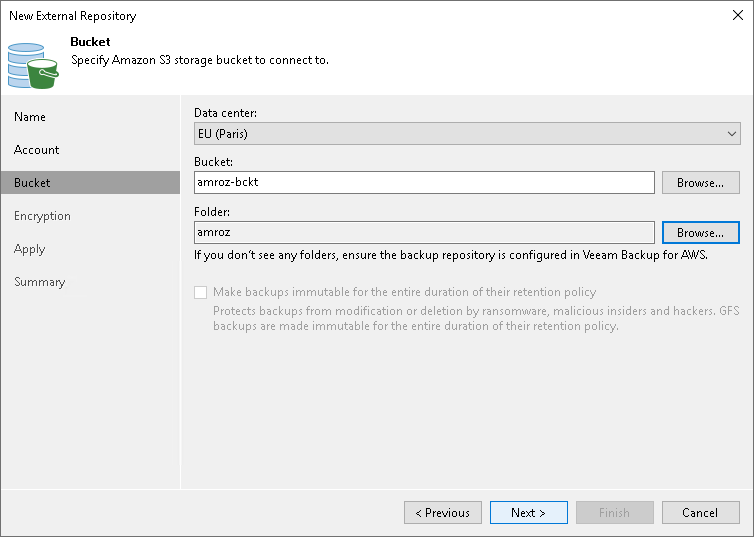
Task: Browse for an Amazon S3 bucket
Action: click(x=700, y=183)
